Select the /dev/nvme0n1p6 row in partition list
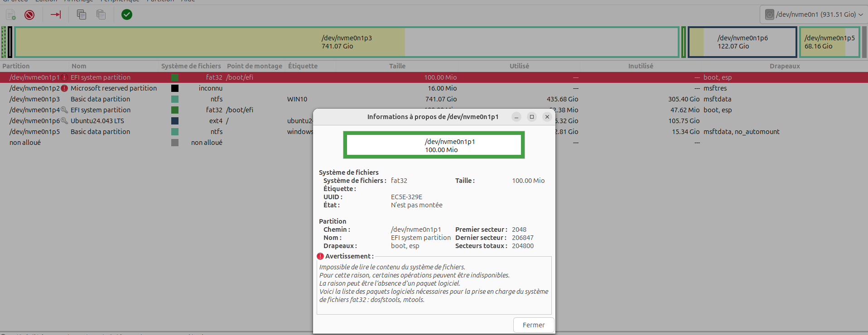 156,121
